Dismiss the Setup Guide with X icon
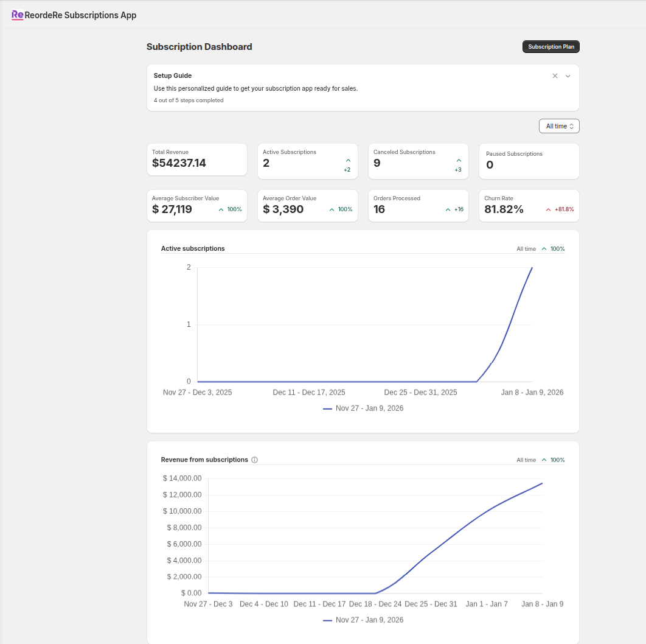Viewport: 646px width, 644px height. [555, 76]
